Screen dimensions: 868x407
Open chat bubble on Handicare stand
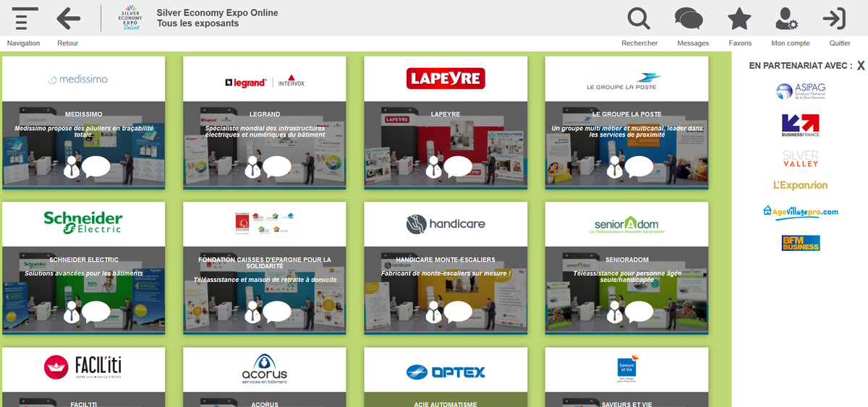458,312
